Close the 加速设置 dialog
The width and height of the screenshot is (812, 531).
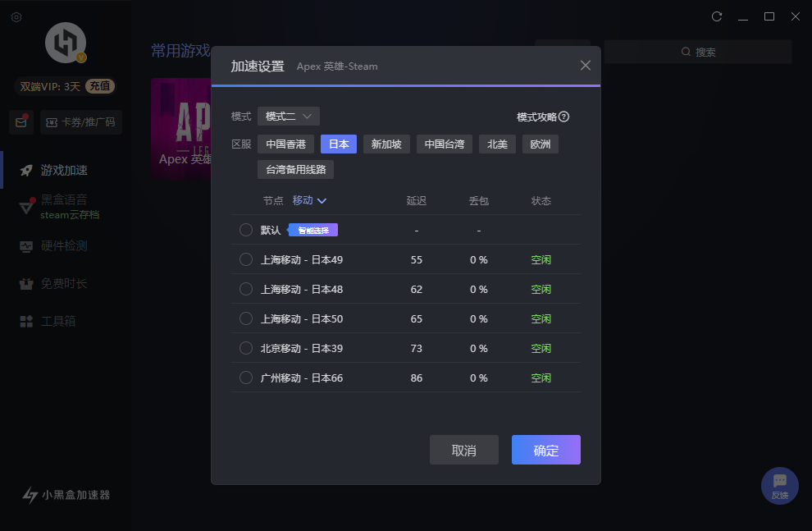tap(585, 66)
